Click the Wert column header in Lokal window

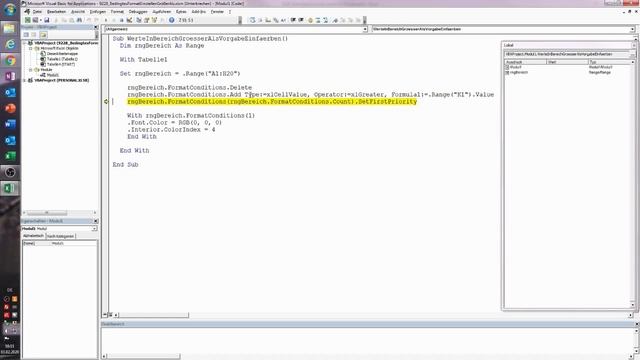coord(567,62)
